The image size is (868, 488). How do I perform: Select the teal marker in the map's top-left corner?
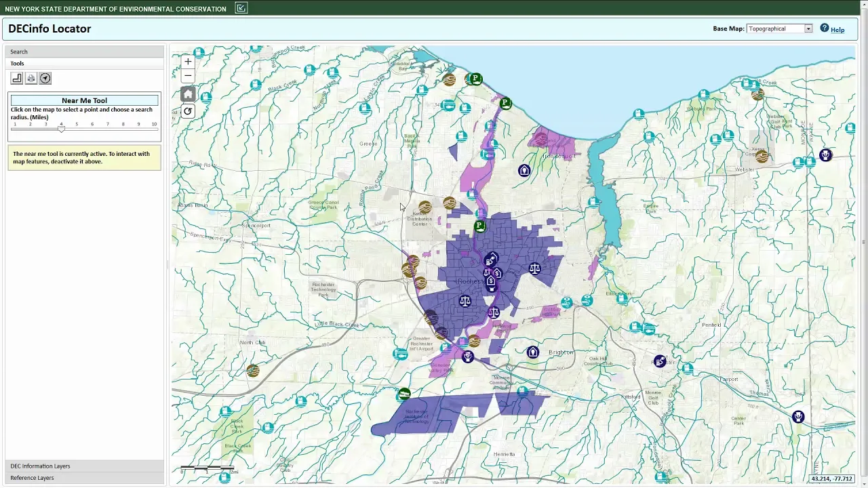pos(199,52)
